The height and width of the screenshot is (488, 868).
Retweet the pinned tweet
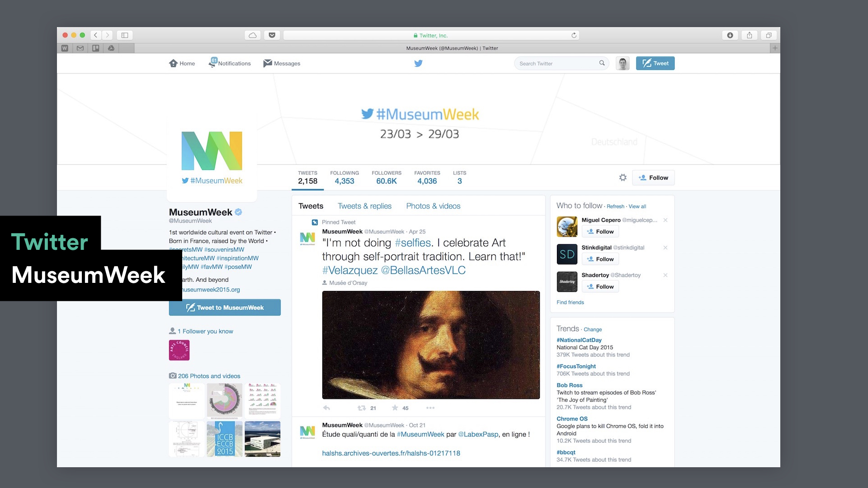pyautogui.click(x=362, y=408)
